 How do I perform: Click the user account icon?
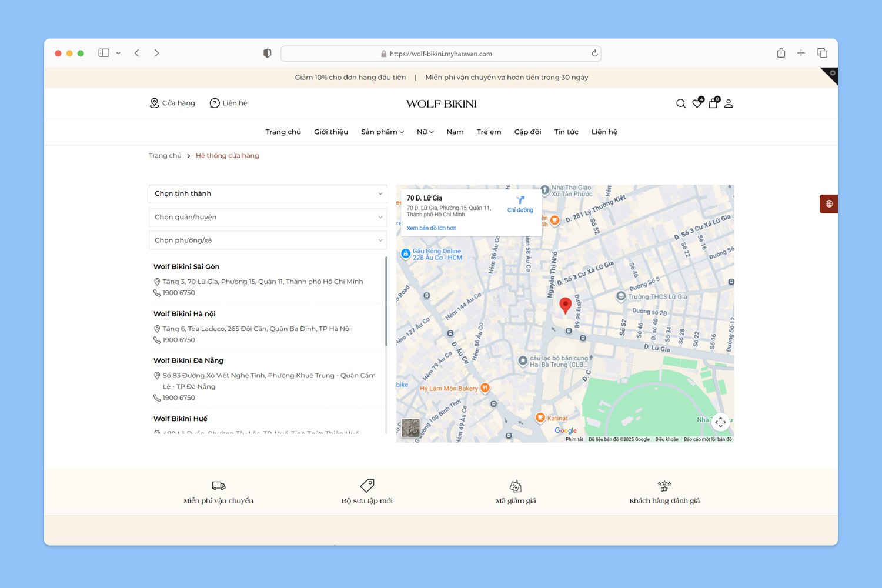point(729,103)
